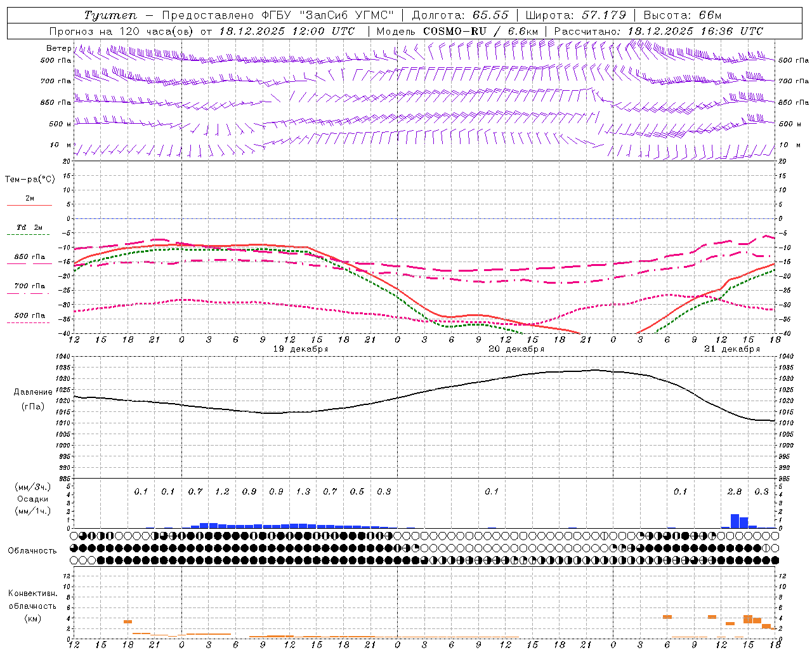Click the "700 гПа" entry in the temperature legend
Image resolution: width=812 pixels, height=650 pixels.
(29, 286)
